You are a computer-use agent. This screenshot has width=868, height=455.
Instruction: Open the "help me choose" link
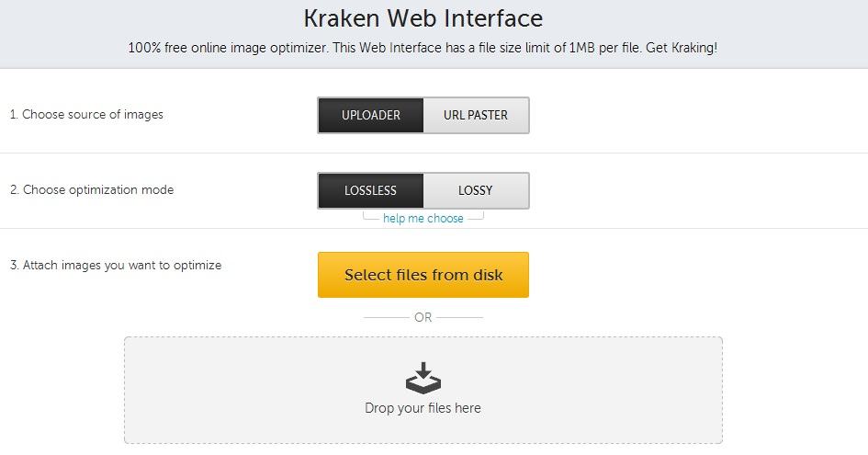tap(423, 218)
